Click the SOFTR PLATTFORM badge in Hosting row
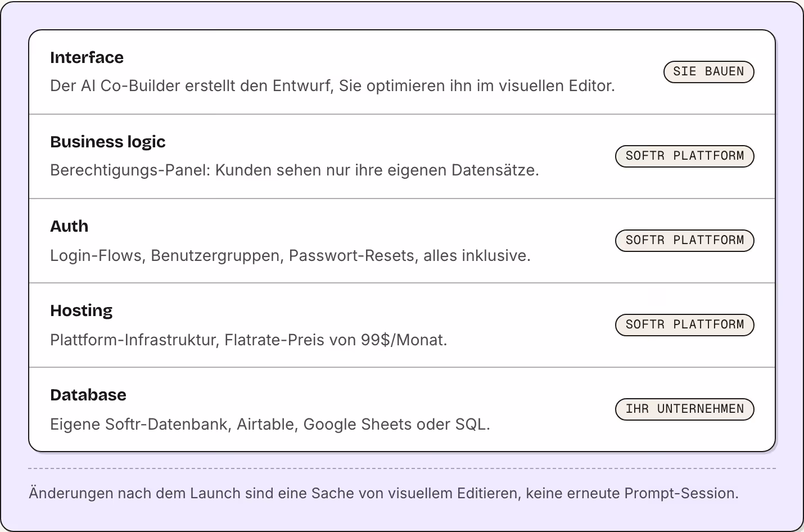The width and height of the screenshot is (804, 532). (x=685, y=325)
